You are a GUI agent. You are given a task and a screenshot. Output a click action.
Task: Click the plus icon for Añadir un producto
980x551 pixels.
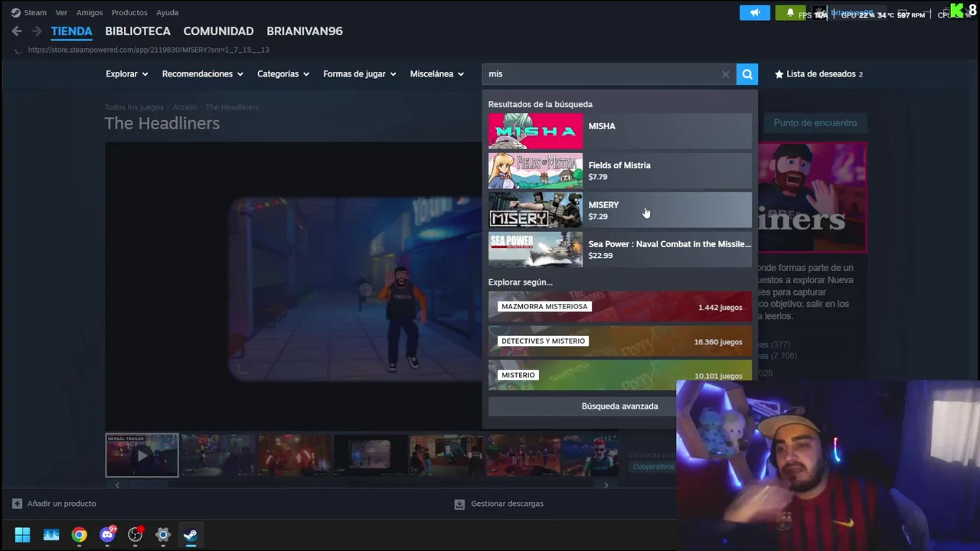pyautogui.click(x=17, y=504)
